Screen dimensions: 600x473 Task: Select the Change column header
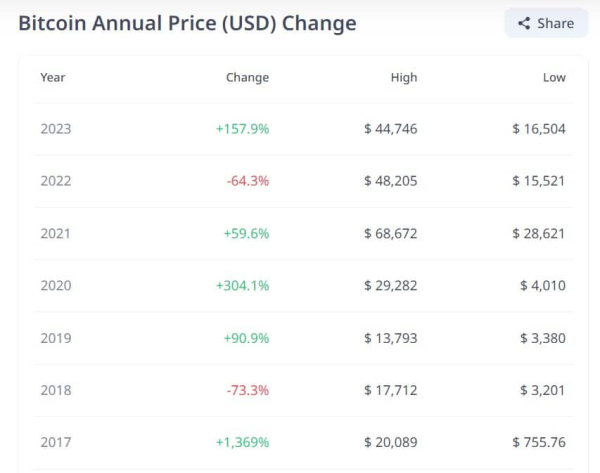point(247,78)
